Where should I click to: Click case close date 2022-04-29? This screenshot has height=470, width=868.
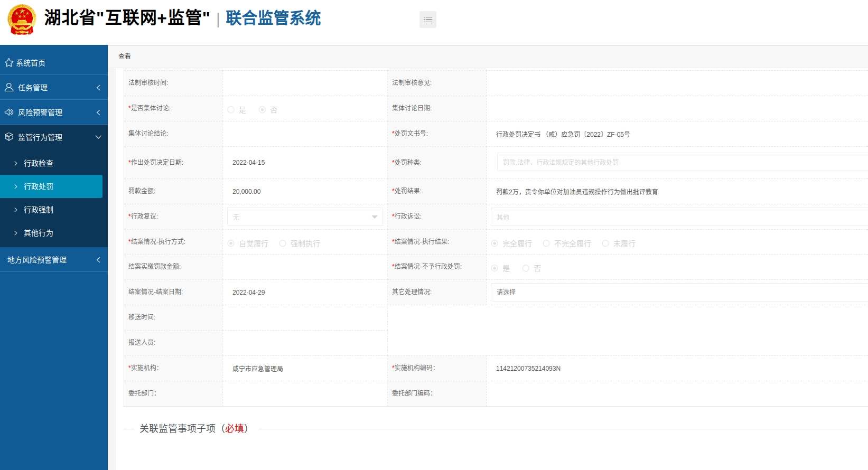249,293
